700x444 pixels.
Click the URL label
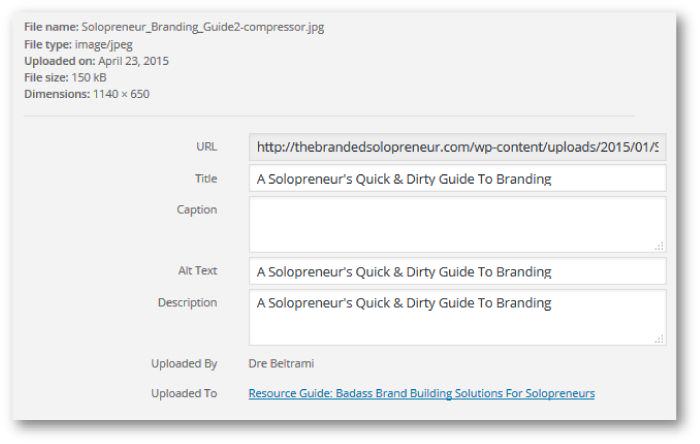pos(206,147)
